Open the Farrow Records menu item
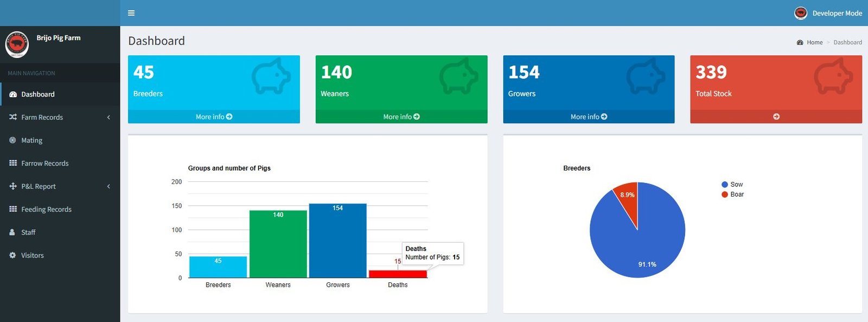This screenshot has width=868, height=322. 60,163
